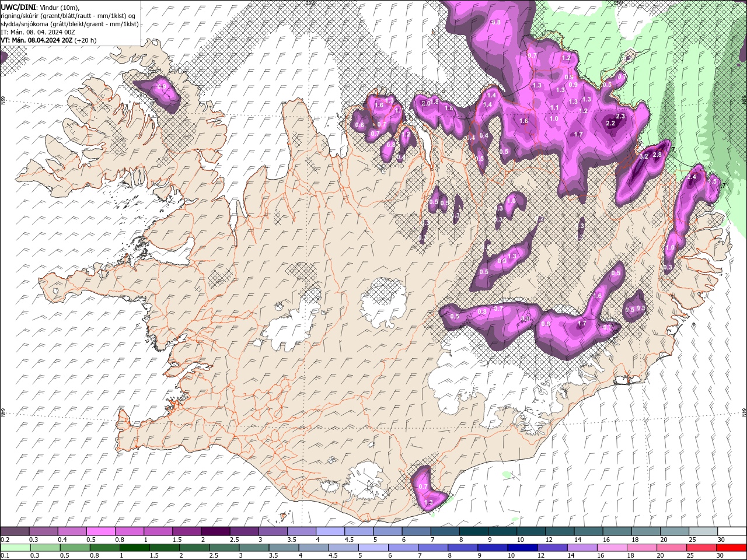Viewport: 747px width, 560px height.
Task: Click the light lavender 4–4.5 swatch in upper legend
Action: coord(329,531)
